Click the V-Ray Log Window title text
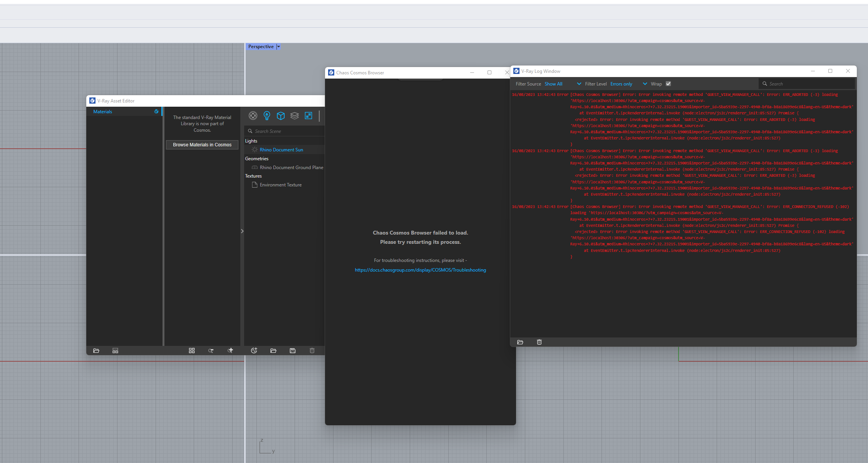 [x=541, y=71]
